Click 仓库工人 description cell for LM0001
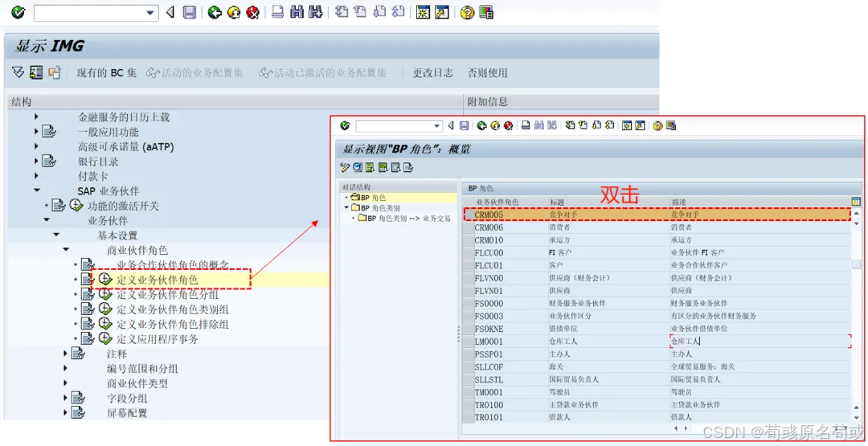The height and width of the screenshot is (446, 868). tap(759, 342)
